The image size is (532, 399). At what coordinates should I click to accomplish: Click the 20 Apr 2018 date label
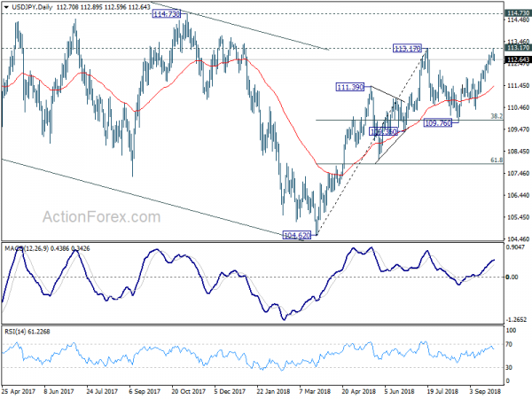[x=359, y=392]
